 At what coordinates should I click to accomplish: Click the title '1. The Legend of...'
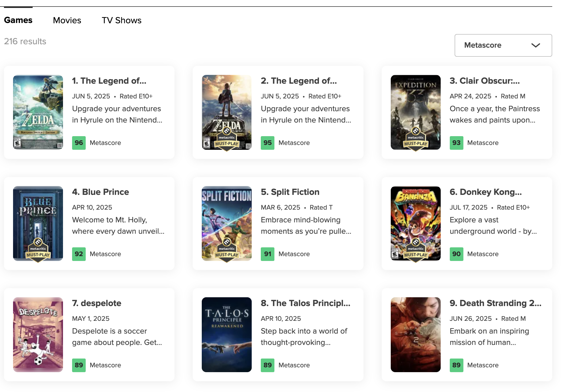pos(109,81)
